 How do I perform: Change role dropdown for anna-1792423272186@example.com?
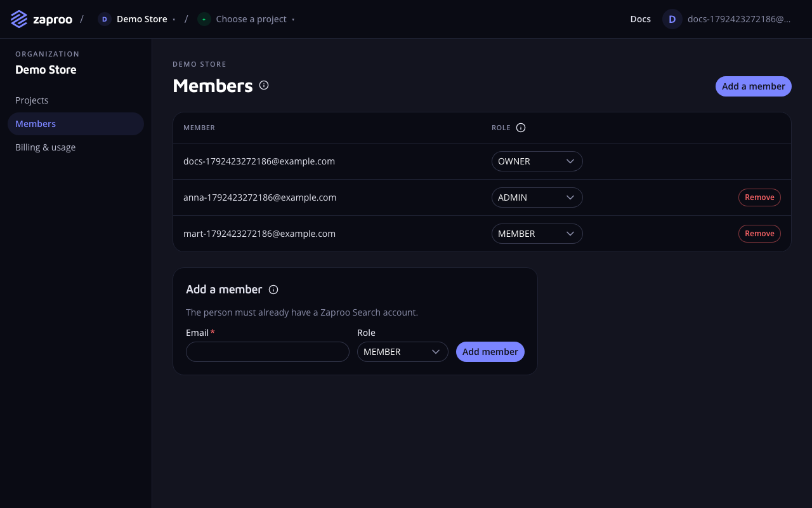537,197
